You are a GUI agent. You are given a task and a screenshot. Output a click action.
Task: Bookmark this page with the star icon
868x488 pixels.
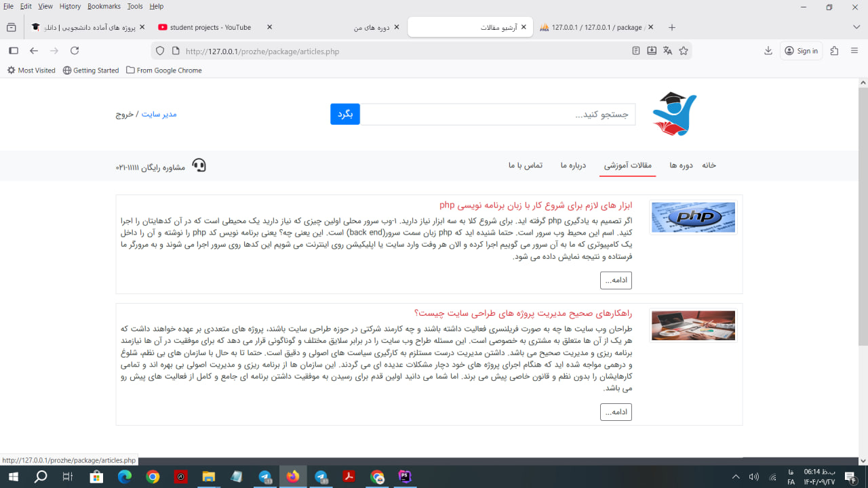(684, 51)
